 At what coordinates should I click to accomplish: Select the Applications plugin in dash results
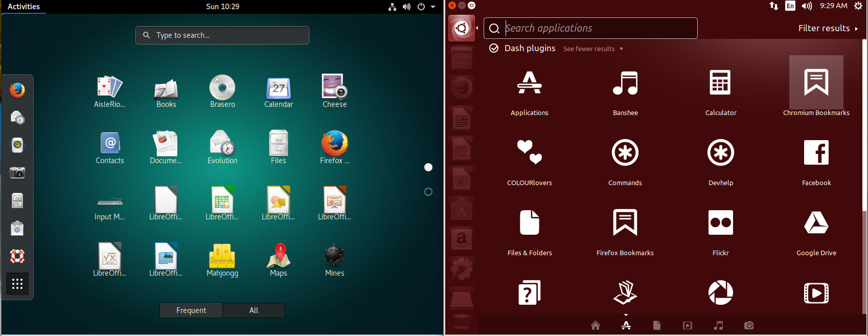point(530,83)
